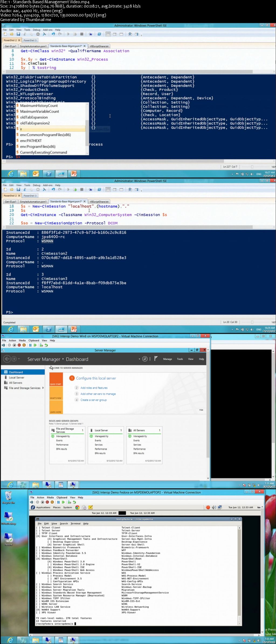Click Stop Operation icon in ISE window listing Win32 classes
Viewport: 276px width, 644px height.
tap(82, 34)
